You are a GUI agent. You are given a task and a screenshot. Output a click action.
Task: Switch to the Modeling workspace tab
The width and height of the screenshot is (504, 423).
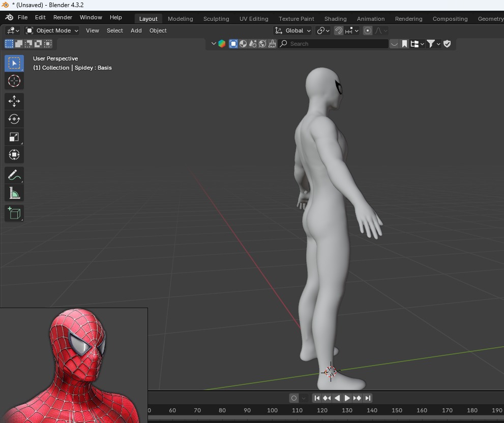(181, 19)
